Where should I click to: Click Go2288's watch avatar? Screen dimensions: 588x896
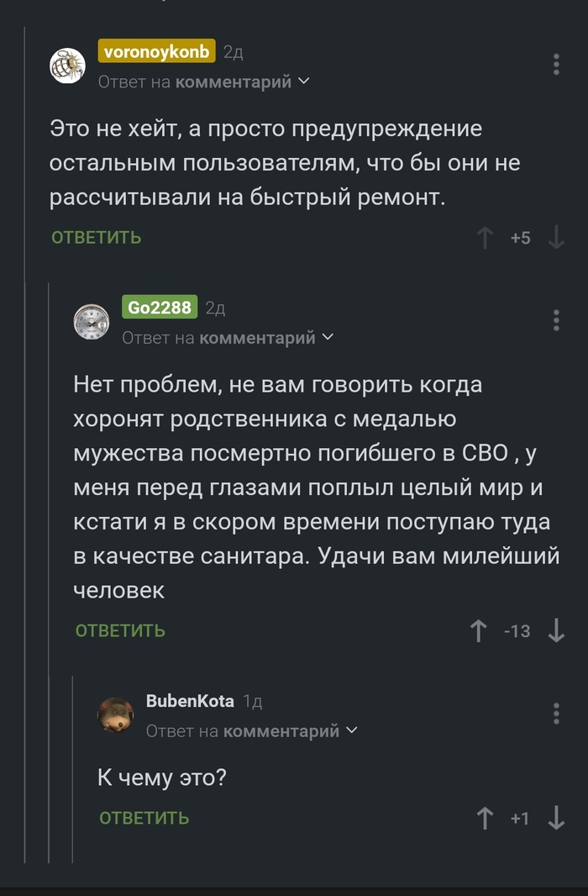[x=91, y=321]
